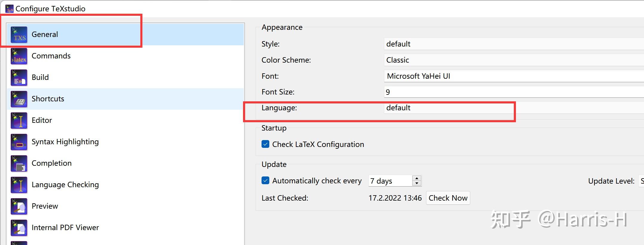Open Internal PDF Viewer settings page
Image resolution: width=644 pixels, height=245 pixels.
click(65, 228)
